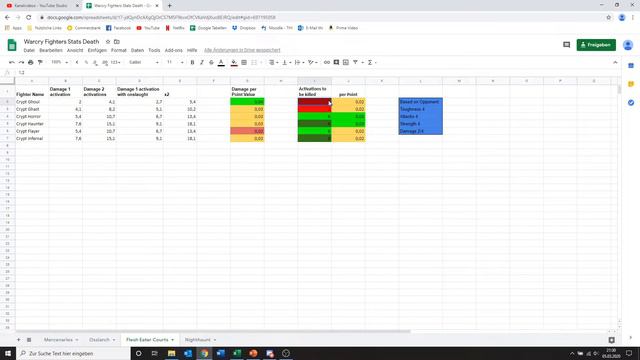Click the document title Warcry Fighters Stats Death

tap(61, 42)
